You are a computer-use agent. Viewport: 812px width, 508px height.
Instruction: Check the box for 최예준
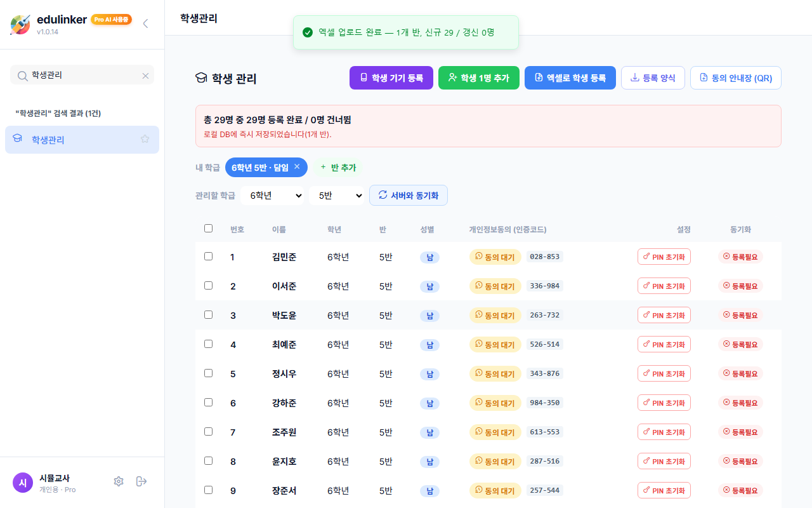(x=209, y=344)
